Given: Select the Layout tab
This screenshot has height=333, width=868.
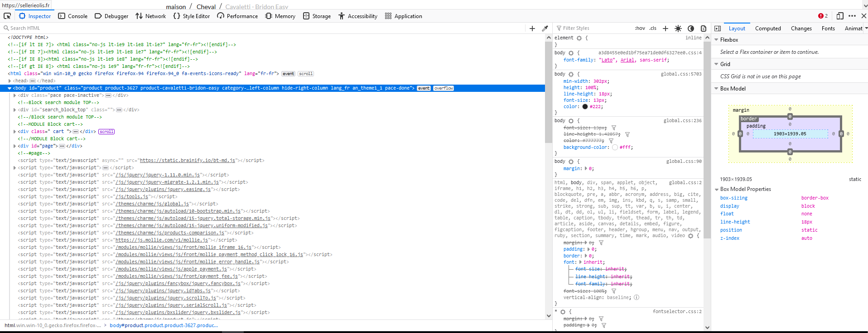Looking at the screenshot, I should 737,28.
